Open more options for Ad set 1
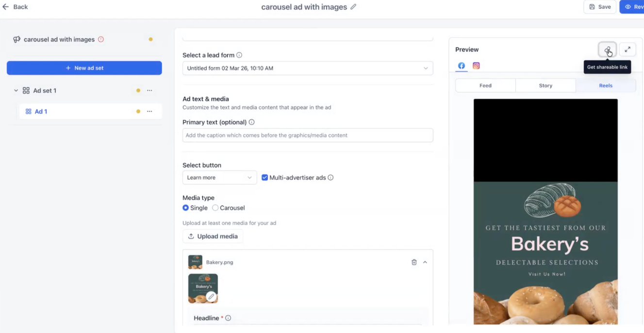The height and width of the screenshot is (333, 644). [x=149, y=91]
